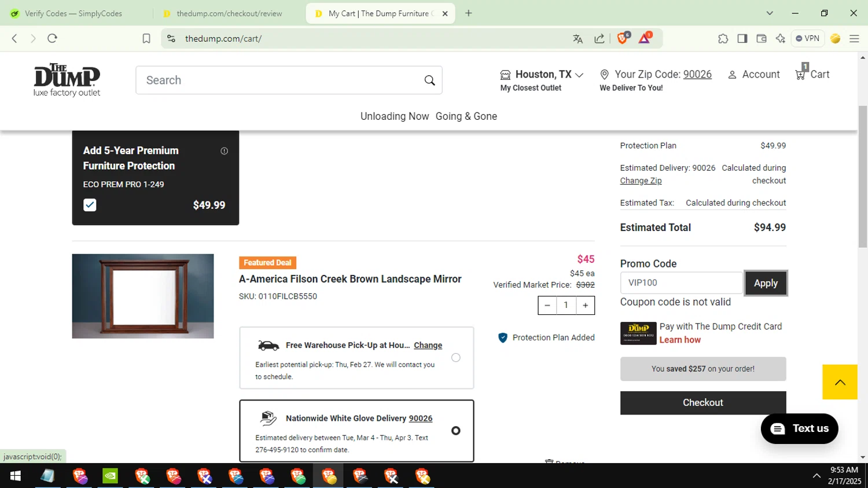
Task: Click the green NVIDIA taskbar icon
Action: pyautogui.click(x=110, y=476)
